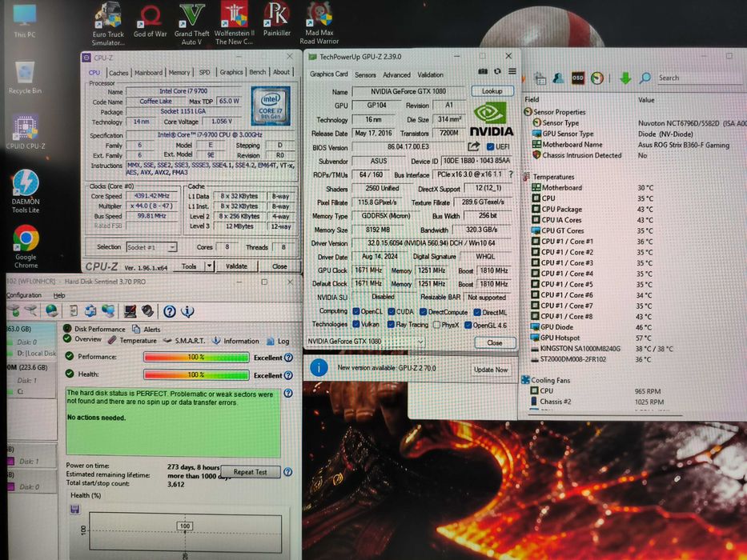Toggle the DirectCompute checkbox
The image size is (747, 560).
[x=423, y=312]
